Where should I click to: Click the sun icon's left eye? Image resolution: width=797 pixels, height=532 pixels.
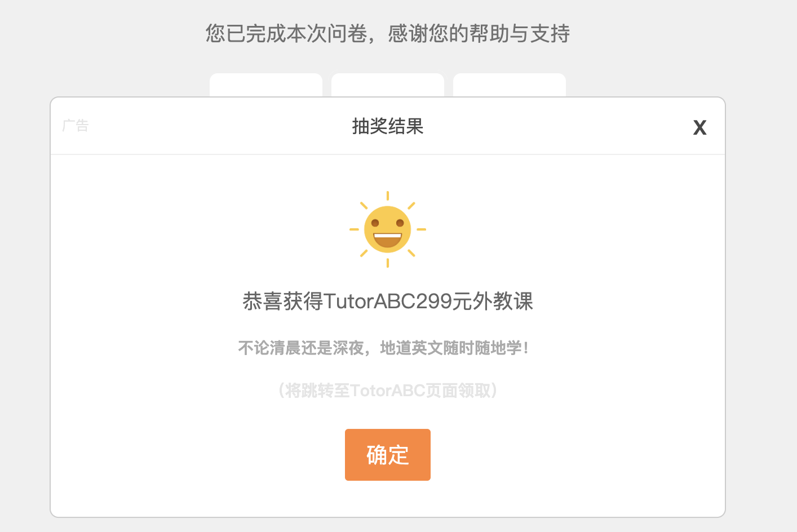(375, 223)
